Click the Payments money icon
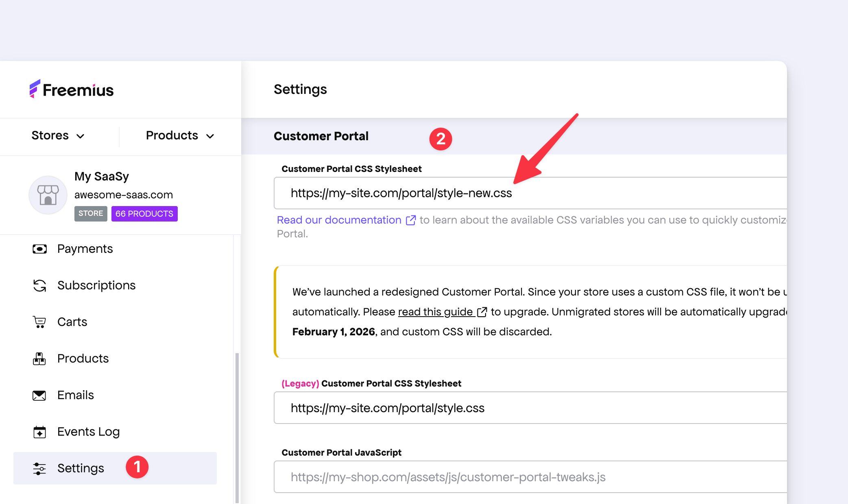The height and width of the screenshot is (504, 848). [x=39, y=249]
